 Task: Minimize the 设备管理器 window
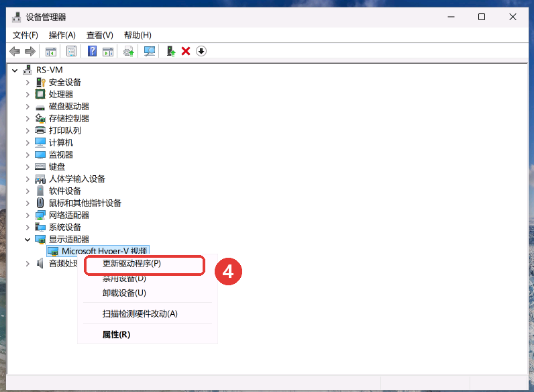coord(451,17)
